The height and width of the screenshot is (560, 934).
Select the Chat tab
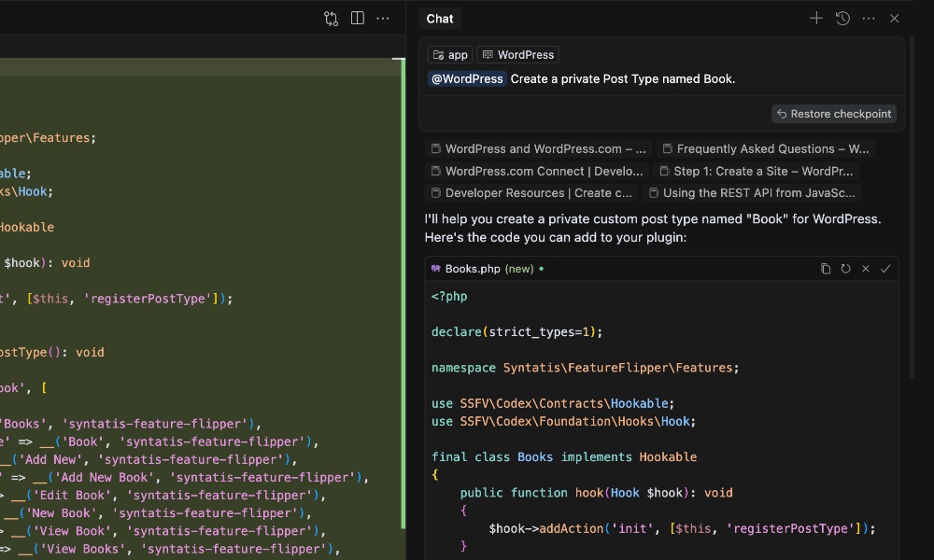(440, 19)
